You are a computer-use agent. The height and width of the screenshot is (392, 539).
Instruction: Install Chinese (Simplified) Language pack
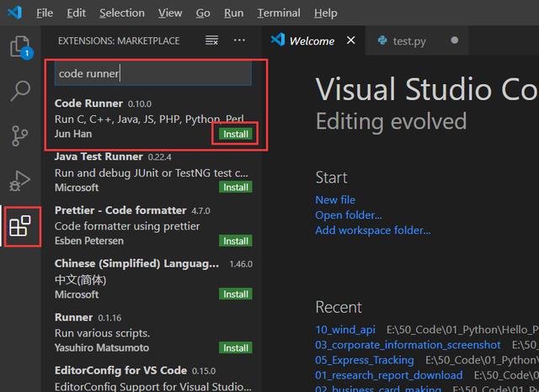coord(236,294)
